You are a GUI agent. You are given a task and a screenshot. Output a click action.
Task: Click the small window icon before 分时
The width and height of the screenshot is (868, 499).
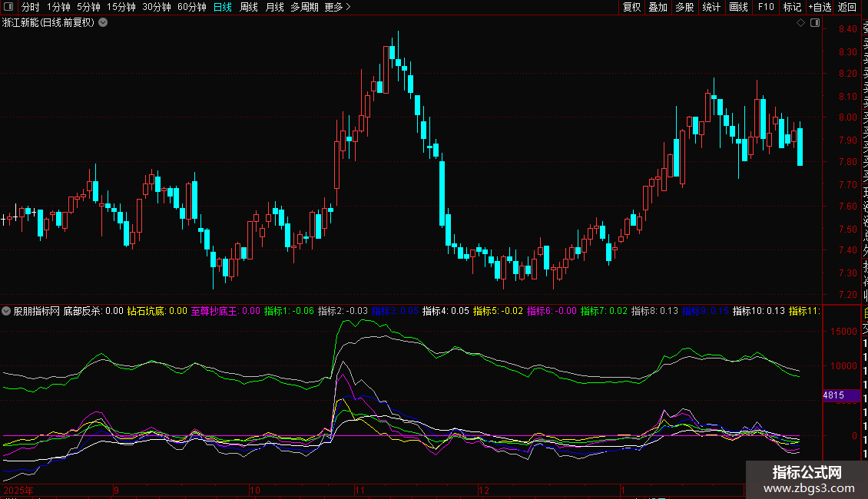[9, 8]
